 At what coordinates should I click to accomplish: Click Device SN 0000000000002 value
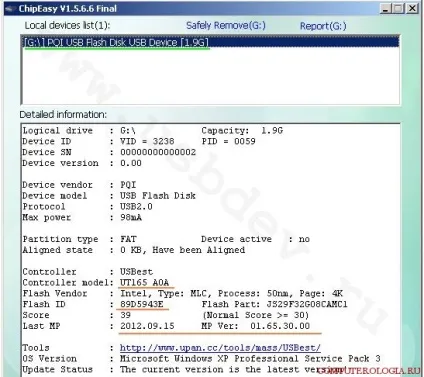pos(158,152)
